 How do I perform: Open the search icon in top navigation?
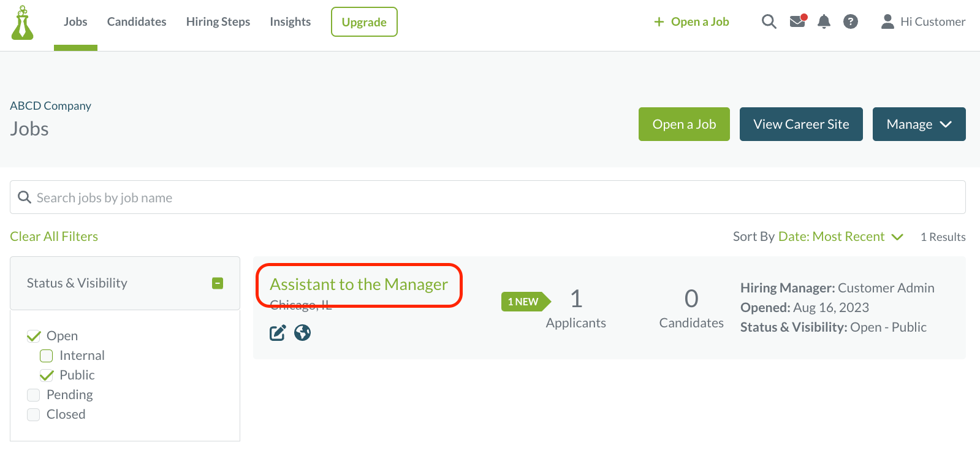(769, 21)
